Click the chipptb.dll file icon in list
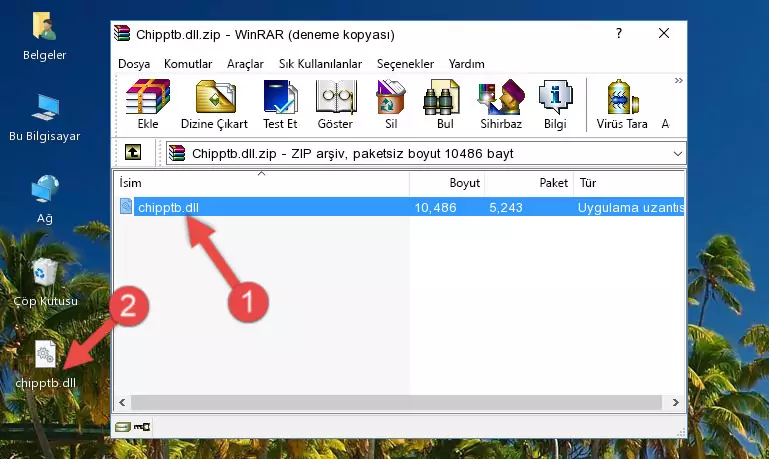Viewport: 769px width, 459px height. click(126, 206)
